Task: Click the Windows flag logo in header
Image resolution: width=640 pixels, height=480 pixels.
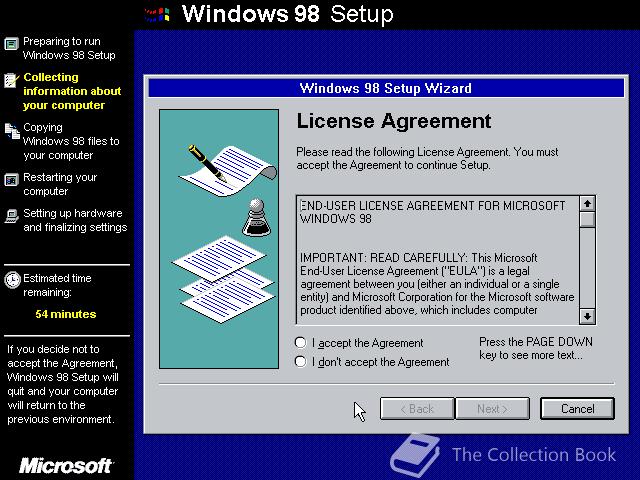Action: tap(157, 14)
